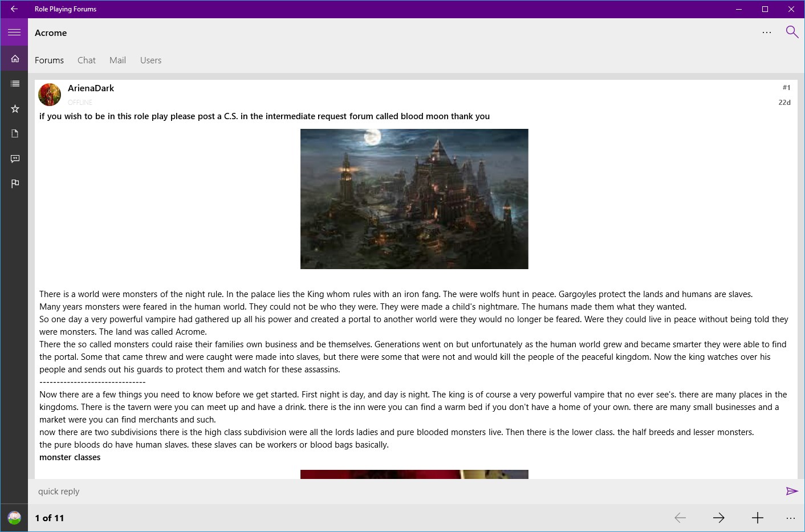Click the back arrow in the title bar
Viewport: 805px width, 532px height.
point(14,9)
